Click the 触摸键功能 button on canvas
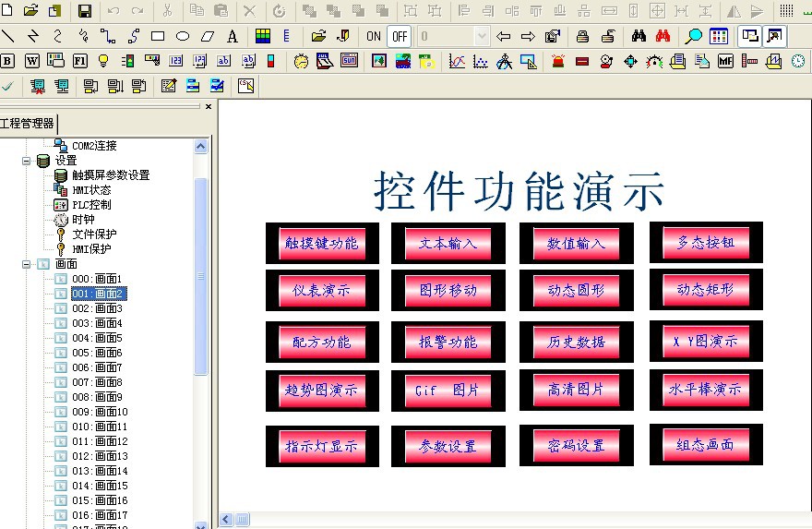Image resolution: width=812 pixels, height=529 pixels. (321, 244)
